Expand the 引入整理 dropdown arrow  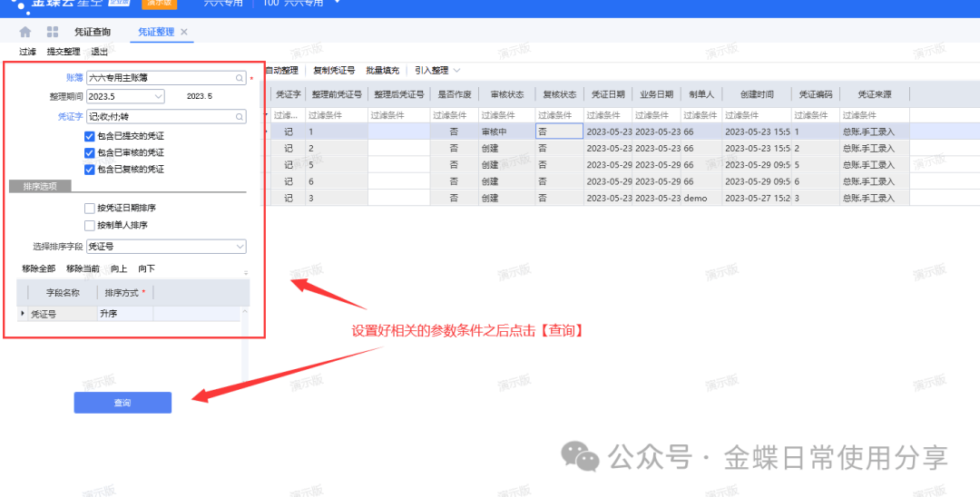pos(456,70)
